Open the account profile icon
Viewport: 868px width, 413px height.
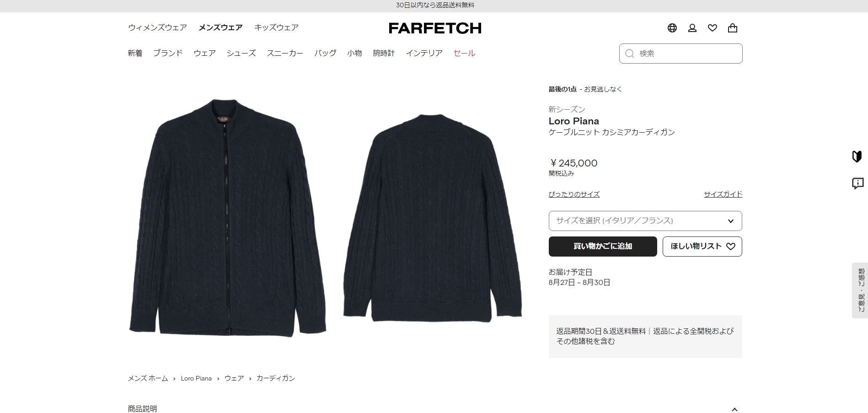[x=692, y=28]
